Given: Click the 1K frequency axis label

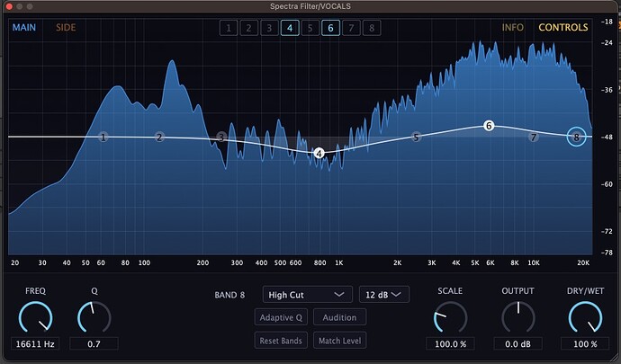Looking at the screenshot, I should point(339,262).
